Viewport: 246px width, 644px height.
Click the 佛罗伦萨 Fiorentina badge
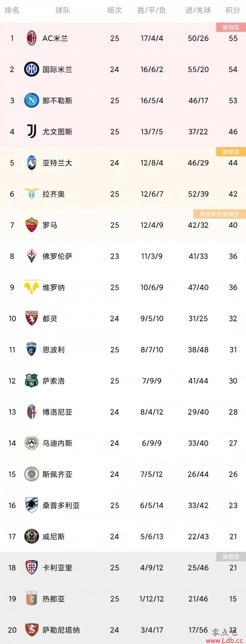click(31, 256)
